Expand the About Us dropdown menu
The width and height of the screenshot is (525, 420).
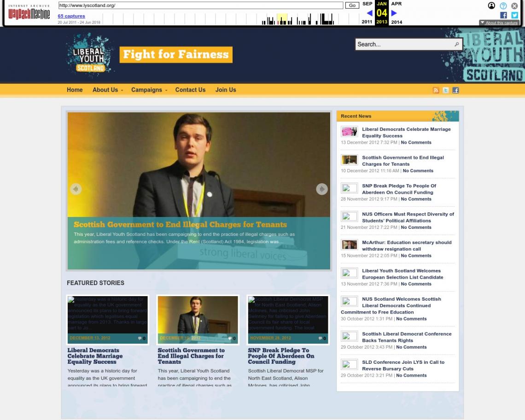click(x=108, y=90)
